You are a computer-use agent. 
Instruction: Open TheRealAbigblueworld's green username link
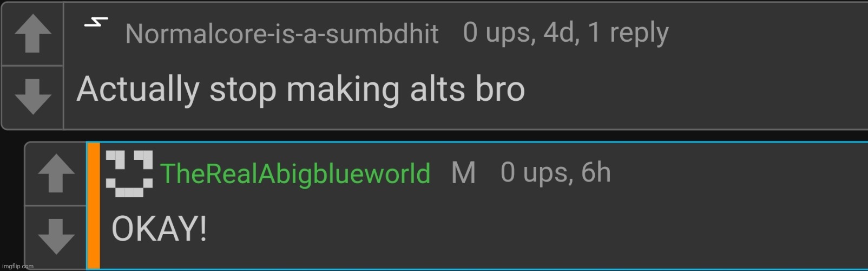(x=295, y=174)
